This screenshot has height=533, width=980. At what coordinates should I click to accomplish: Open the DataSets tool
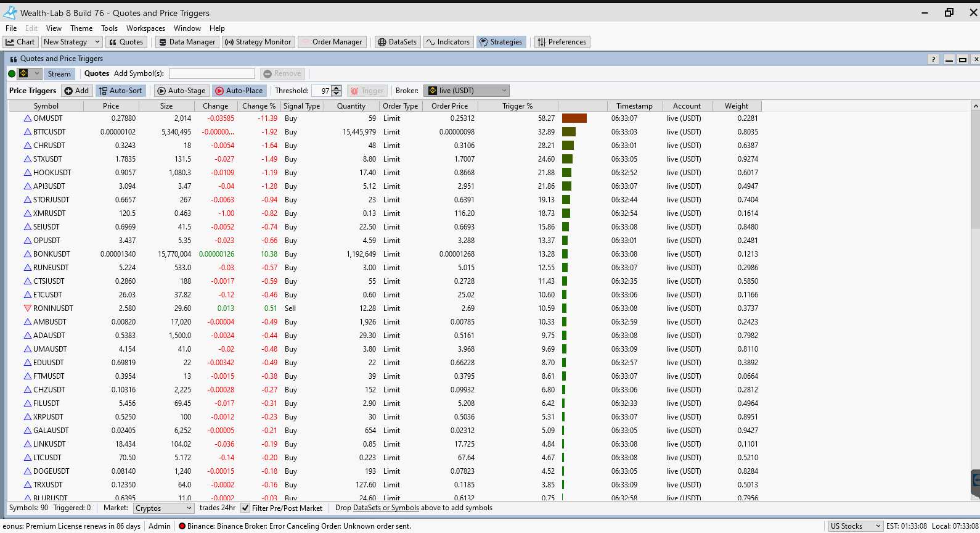[398, 42]
